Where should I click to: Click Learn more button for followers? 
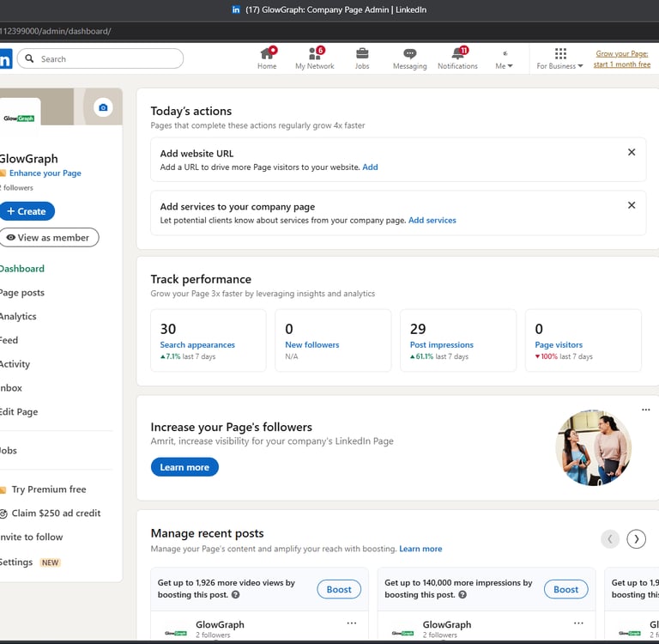point(184,467)
